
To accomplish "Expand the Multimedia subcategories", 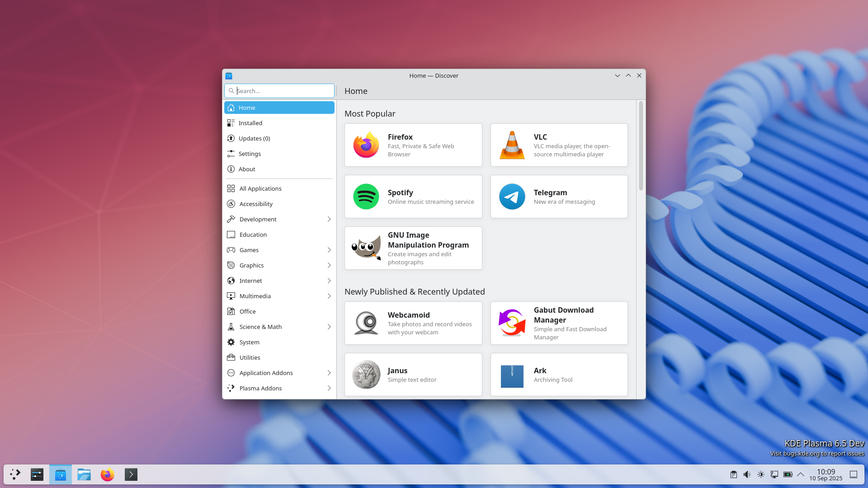I will [x=329, y=296].
